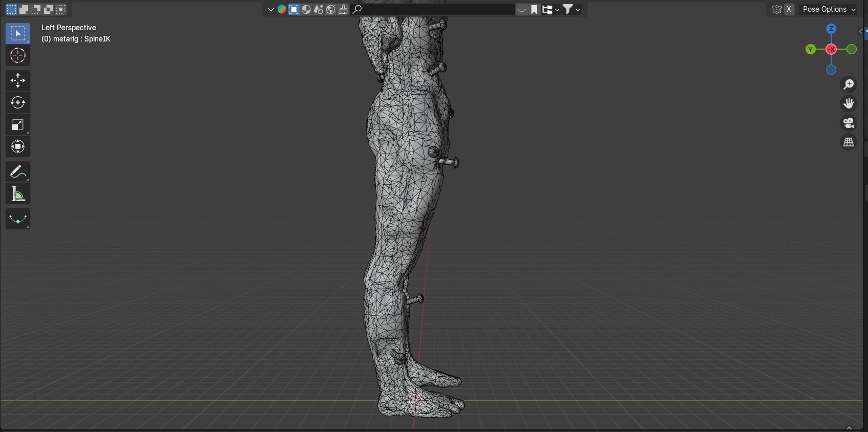This screenshot has width=868, height=432.
Task: Expand the bottom region with the small up arrow
Action: coord(850,428)
